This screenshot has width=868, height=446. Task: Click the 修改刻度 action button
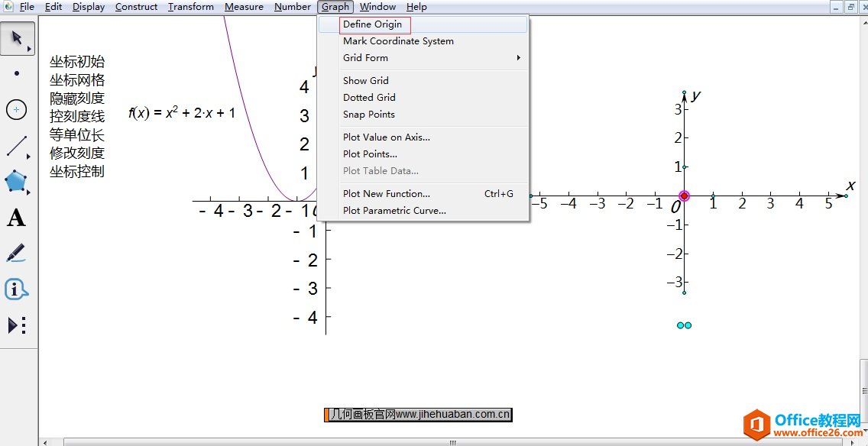point(77,153)
